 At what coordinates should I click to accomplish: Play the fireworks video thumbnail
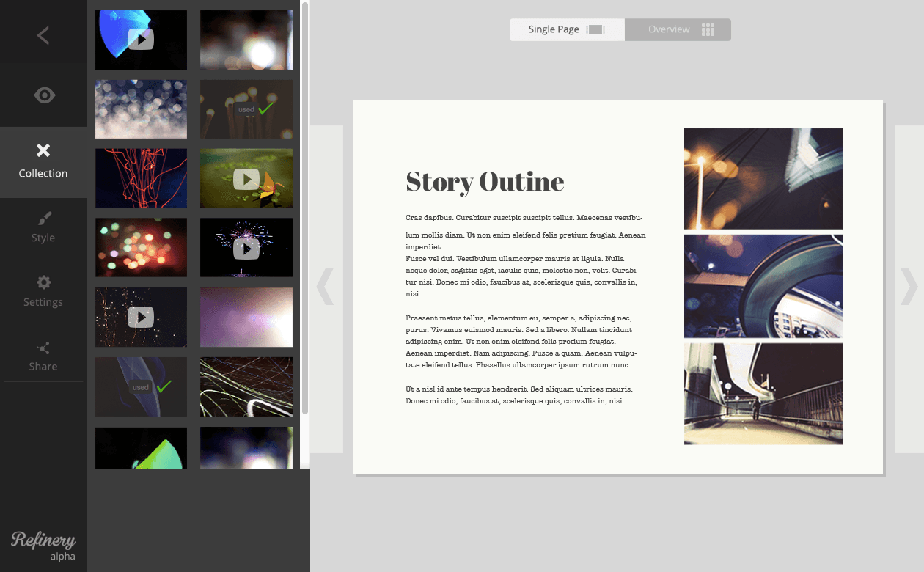[246, 248]
